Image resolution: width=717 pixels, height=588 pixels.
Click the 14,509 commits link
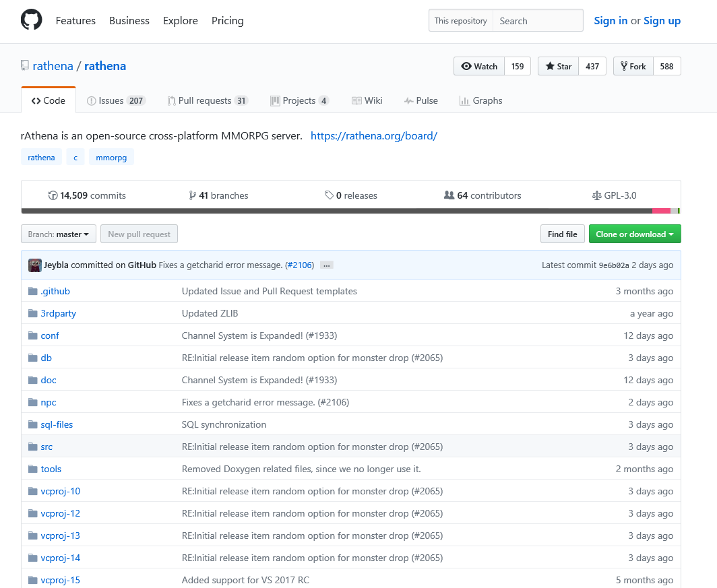[x=87, y=195]
